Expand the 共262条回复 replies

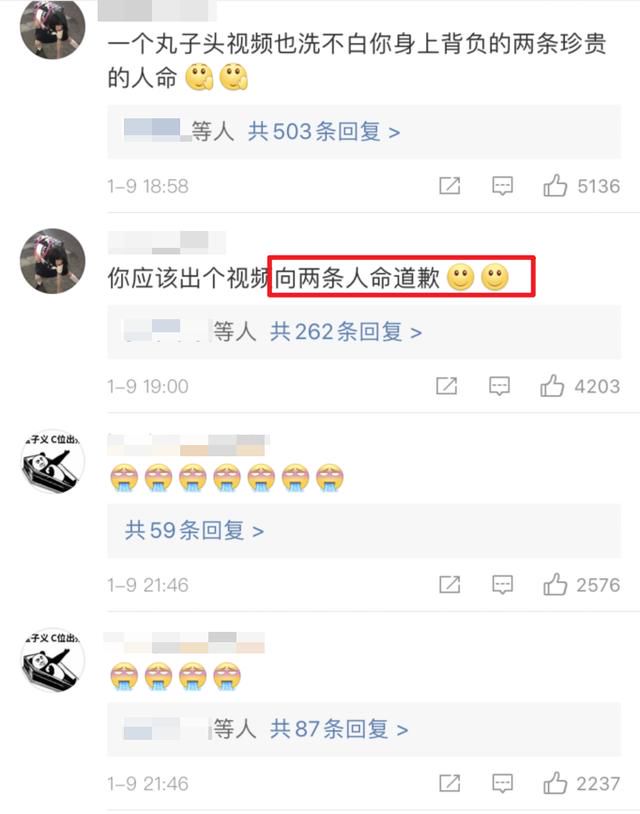tap(346, 332)
